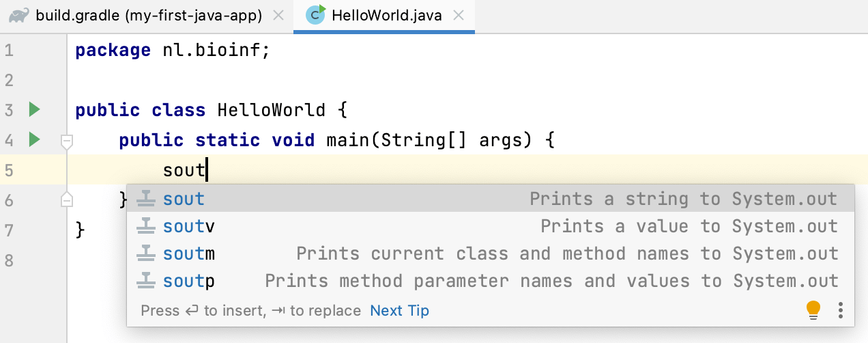Click the yellow lightbulb in completion popup
868x343 pixels.
click(x=813, y=310)
